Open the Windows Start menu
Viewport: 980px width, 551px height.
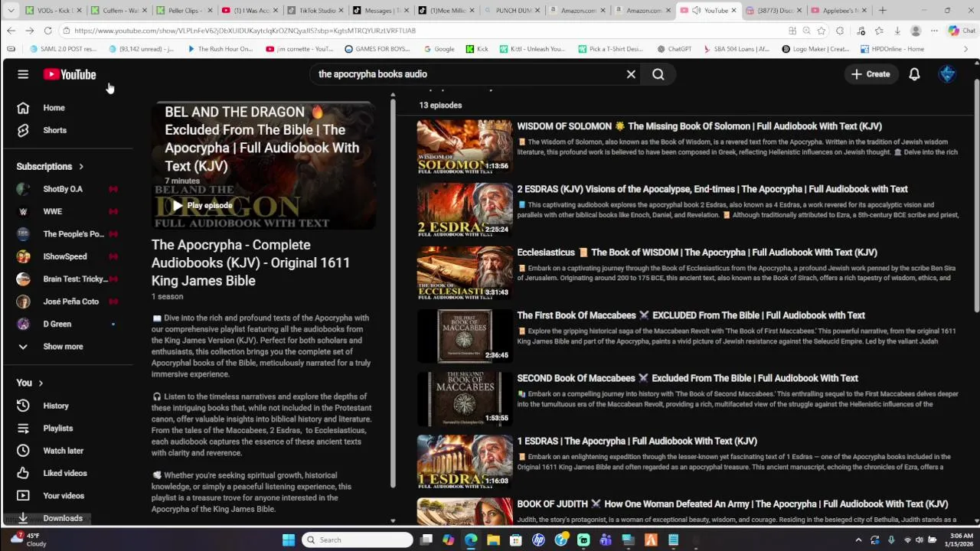click(289, 540)
